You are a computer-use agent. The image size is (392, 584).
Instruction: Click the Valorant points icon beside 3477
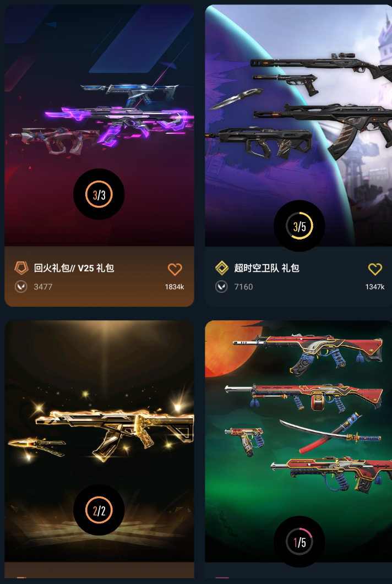point(21,286)
